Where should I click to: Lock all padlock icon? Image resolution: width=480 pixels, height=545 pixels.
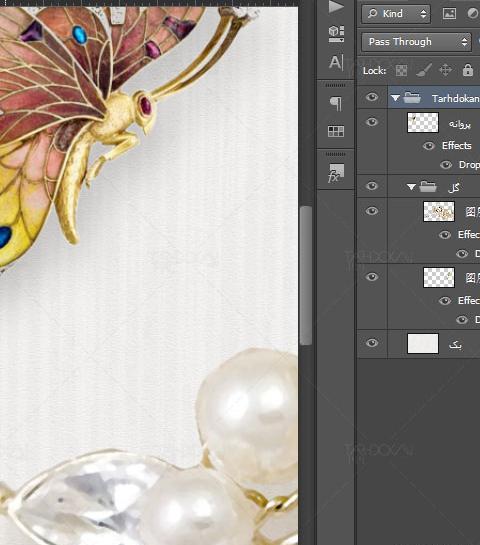468,70
